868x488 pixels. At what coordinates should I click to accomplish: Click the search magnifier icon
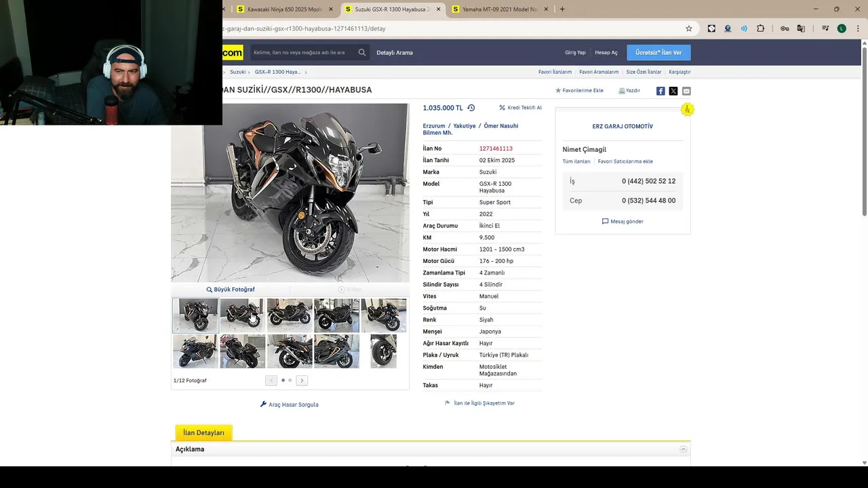[362, 52]
